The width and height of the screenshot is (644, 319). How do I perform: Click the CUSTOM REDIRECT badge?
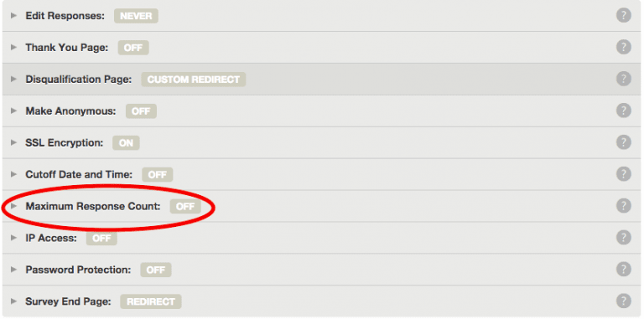tap(194, 80)
